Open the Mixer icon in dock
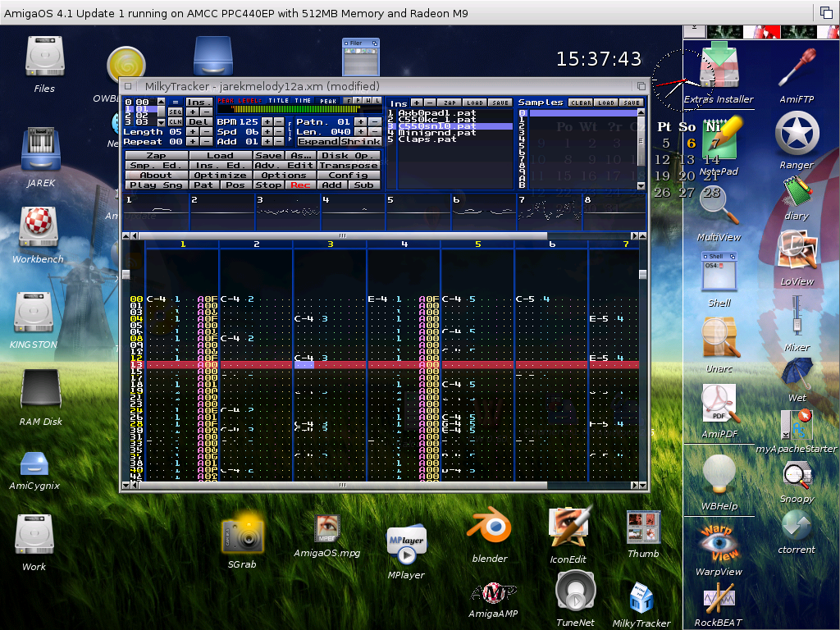Image resolution: width=840 pixels, height=630 pixels. (x=797, y=316)
